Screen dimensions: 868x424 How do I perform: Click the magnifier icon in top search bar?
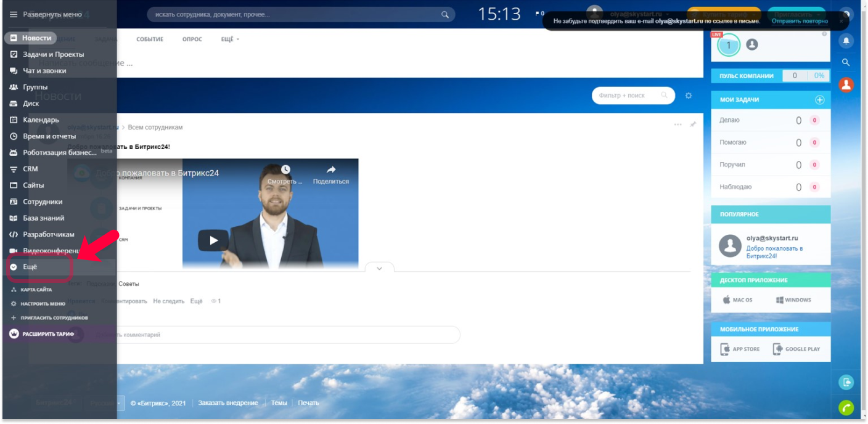click(x=445, y=15)
